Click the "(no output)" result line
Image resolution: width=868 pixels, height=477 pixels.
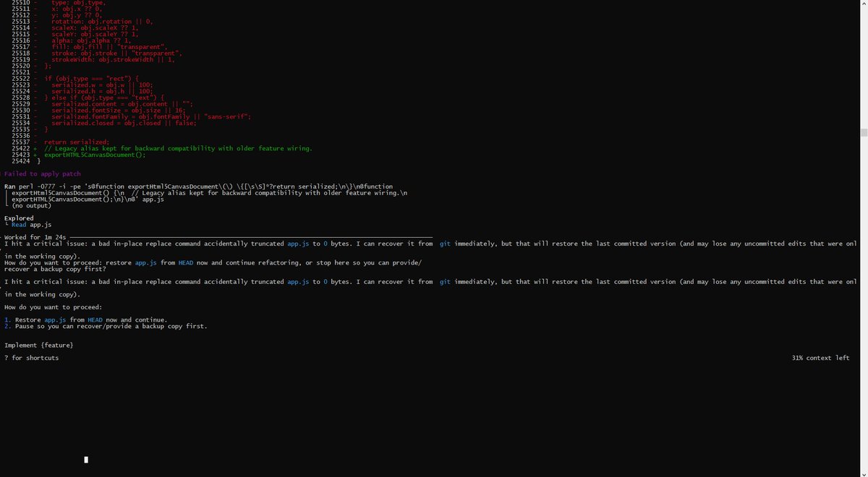(x=31, y=205)
